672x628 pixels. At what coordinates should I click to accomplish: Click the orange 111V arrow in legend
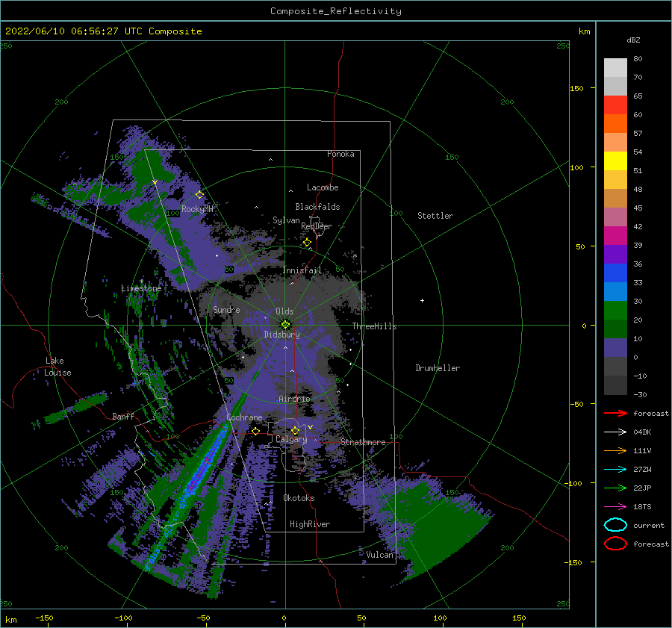click(x=615, y=450)
